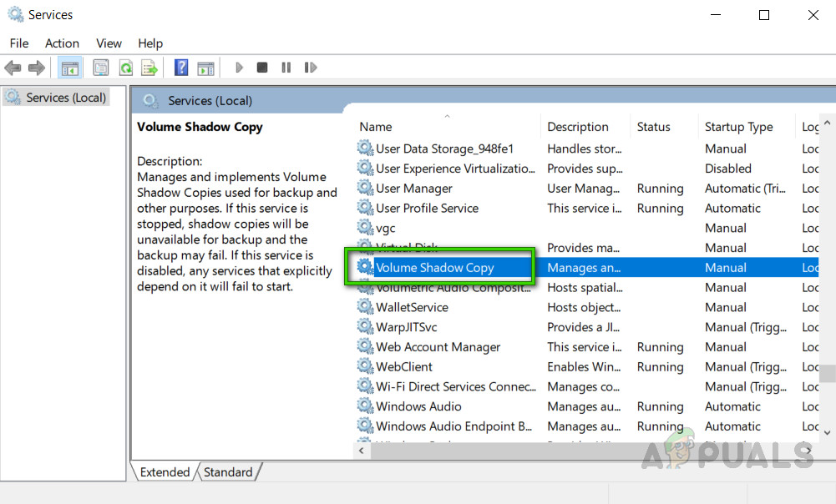The height and width of the screenshot is (504, 836).
Task: Click horizontal scrollbar left arrow
Action: pyautogui.click(x=362, y=451)
